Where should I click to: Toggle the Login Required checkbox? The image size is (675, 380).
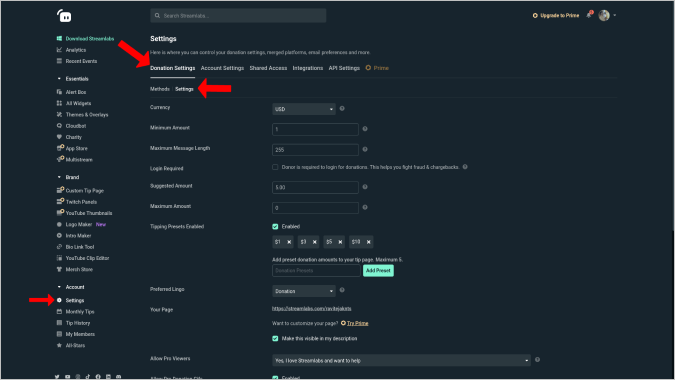(275, 167)
